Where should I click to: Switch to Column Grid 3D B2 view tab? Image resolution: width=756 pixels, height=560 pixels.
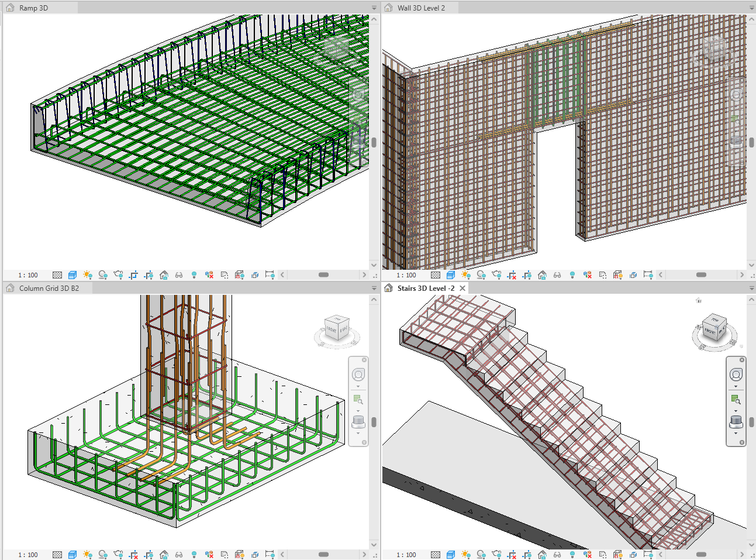49,288
